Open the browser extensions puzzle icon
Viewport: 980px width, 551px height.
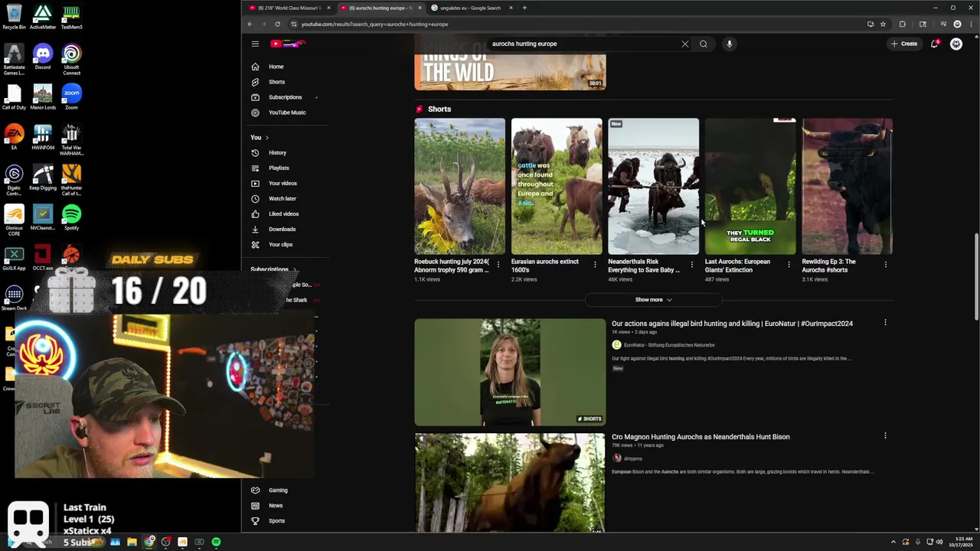coord(902,24)
